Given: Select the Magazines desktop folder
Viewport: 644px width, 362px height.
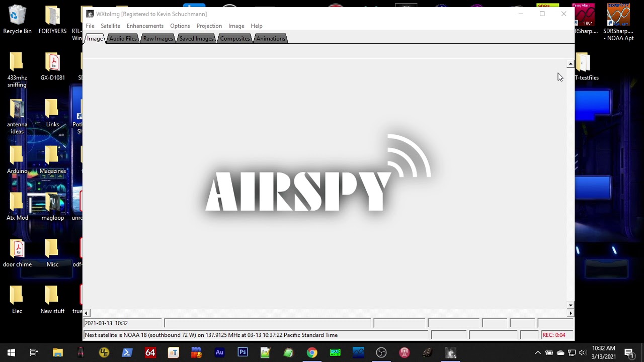Looking at the screenshot, I should point(52,160).
